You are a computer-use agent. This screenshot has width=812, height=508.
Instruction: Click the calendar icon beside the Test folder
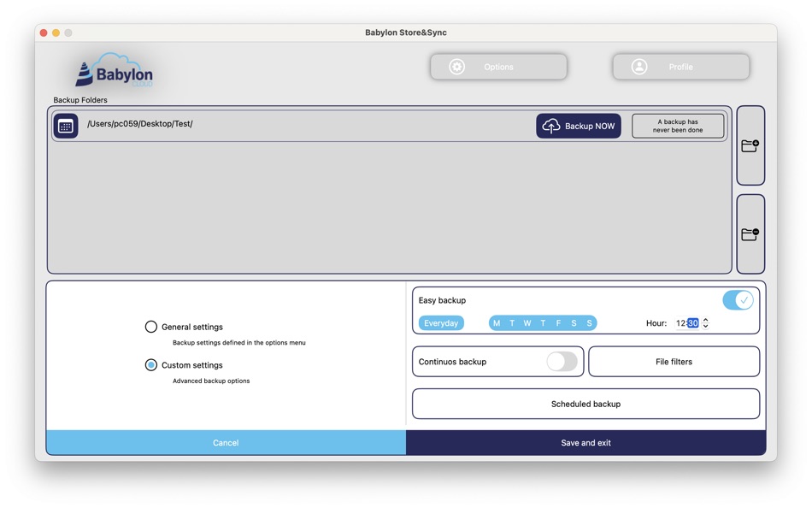66,126
